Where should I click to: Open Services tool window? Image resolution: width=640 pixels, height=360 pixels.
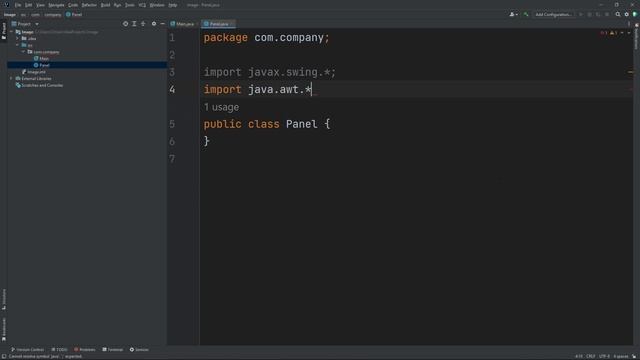click(x=139, y=349)
